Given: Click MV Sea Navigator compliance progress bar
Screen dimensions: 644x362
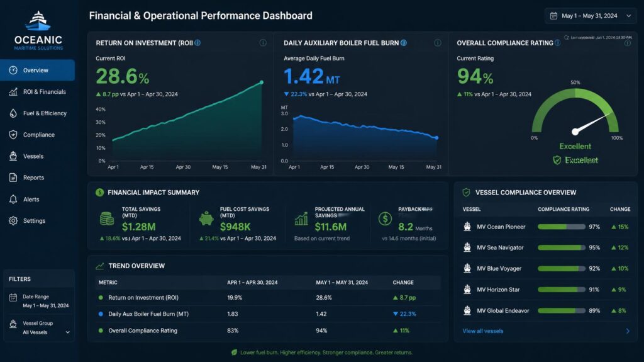Looking at the screenshot, I should [x=562, y=247].
